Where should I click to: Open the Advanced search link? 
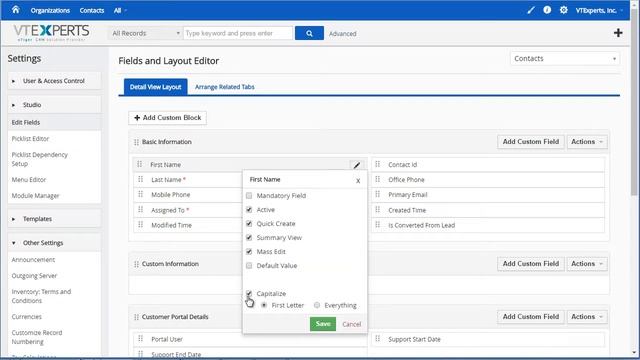(342, 33)
